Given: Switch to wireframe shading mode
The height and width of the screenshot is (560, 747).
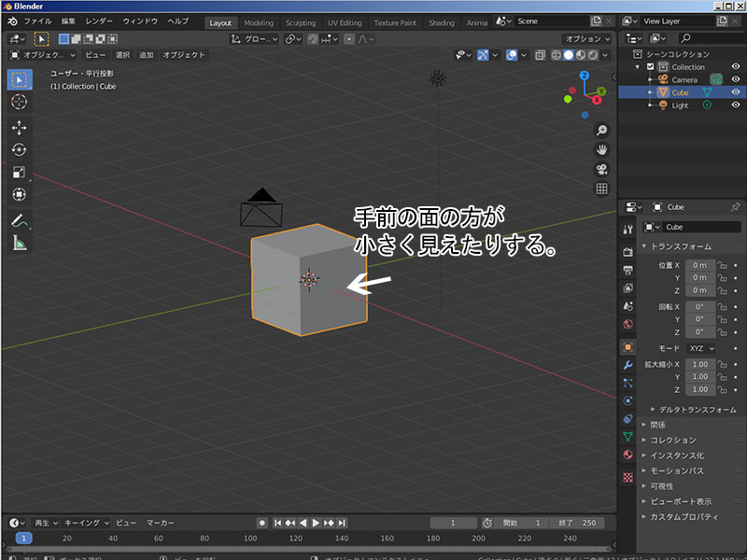Looking at the screenshot, I should 556,55.
